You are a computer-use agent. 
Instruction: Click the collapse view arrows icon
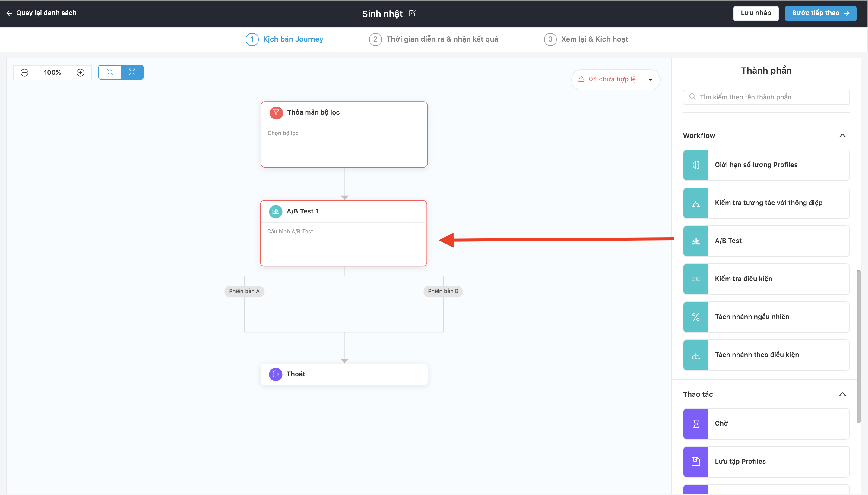[109, 72]
